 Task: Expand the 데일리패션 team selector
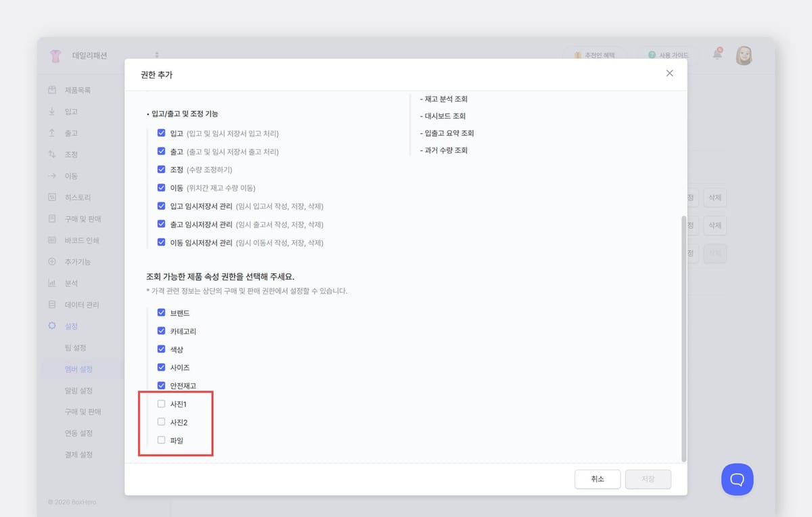point(157,55)
